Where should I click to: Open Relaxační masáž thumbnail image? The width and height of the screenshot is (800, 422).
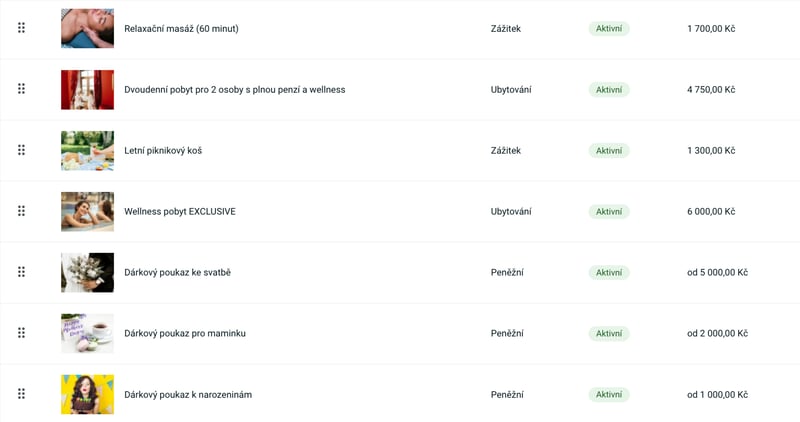87,29
